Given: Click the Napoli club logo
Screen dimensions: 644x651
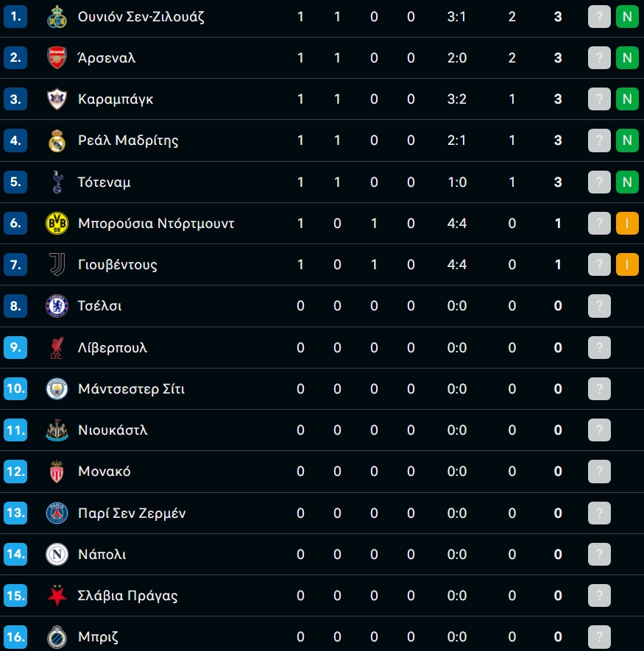Looking at the screenshot, I should [57, 554].
